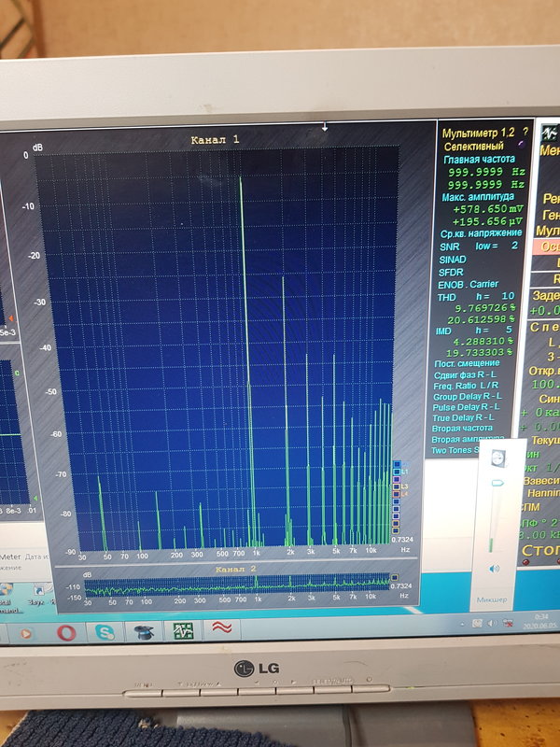Select Пост. смещение measurement
This screenshot has height=747, width=560.
coord(466,363)
